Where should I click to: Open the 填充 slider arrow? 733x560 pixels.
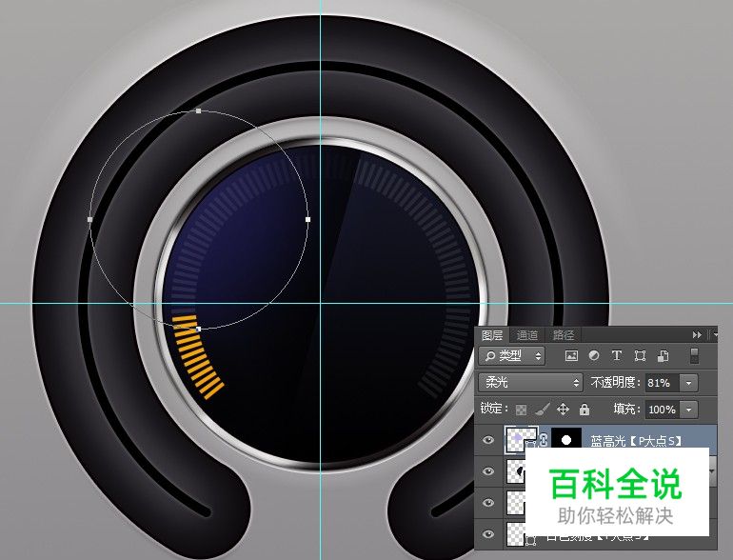pos(688,410)
